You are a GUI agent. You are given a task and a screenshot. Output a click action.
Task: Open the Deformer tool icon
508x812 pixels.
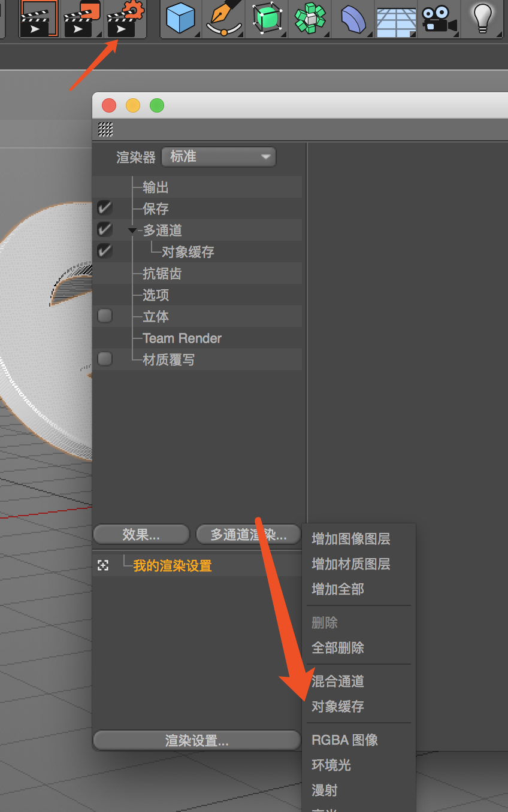pos(352,19)
